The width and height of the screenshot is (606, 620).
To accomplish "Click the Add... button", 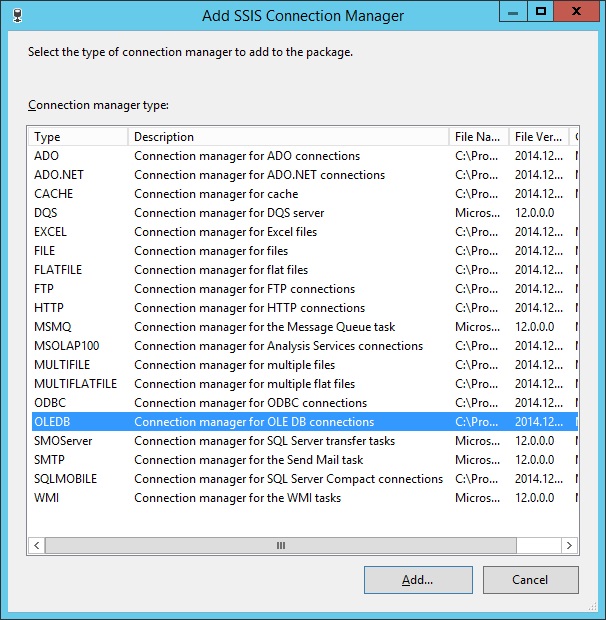I will tap(418, 580).
